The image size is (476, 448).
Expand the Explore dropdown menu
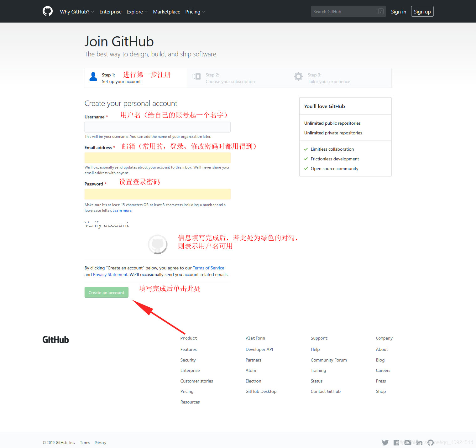coord(137,12)
